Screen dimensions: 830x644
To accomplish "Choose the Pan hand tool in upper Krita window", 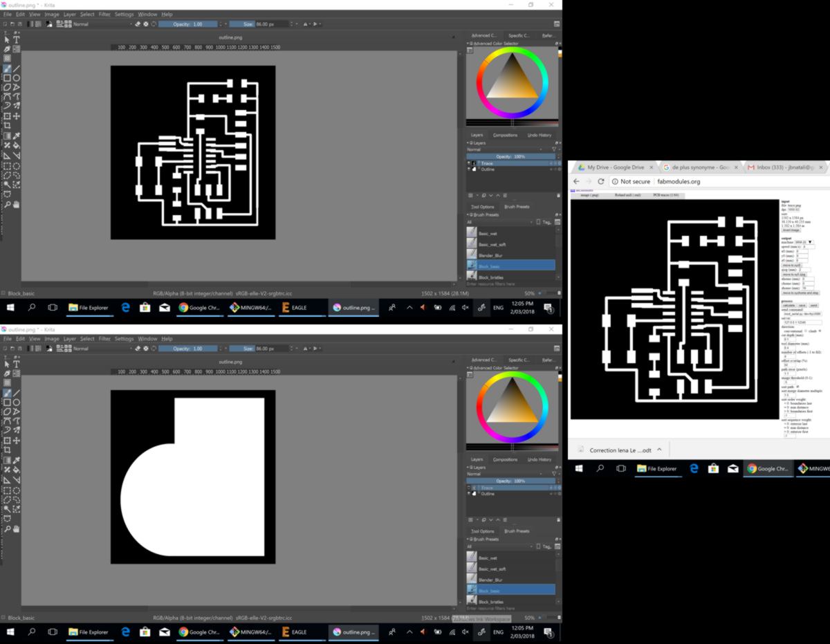I will (x=17, y=204).
